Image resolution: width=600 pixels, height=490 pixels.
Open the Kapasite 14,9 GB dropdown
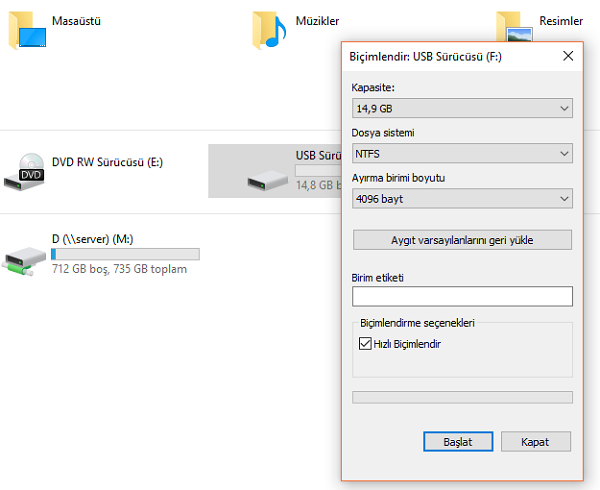462,108
